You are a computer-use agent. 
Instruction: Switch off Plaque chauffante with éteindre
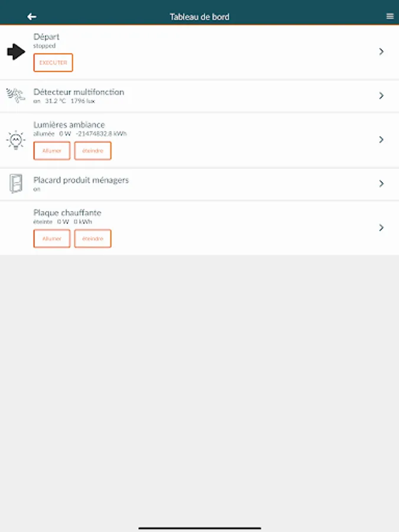pyautogui.click(x=93, y=238)
